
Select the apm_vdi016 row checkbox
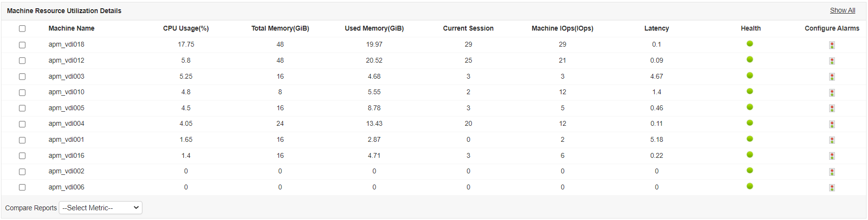(22, 156)
